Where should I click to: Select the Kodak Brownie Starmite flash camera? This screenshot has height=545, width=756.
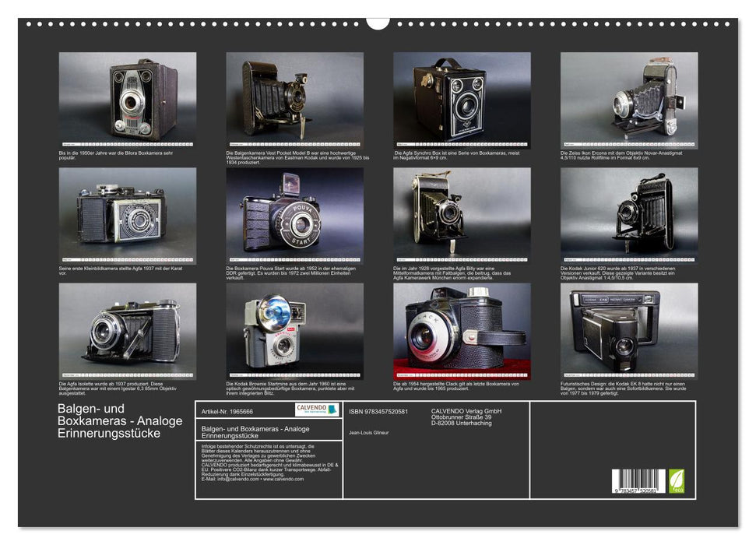294,328
